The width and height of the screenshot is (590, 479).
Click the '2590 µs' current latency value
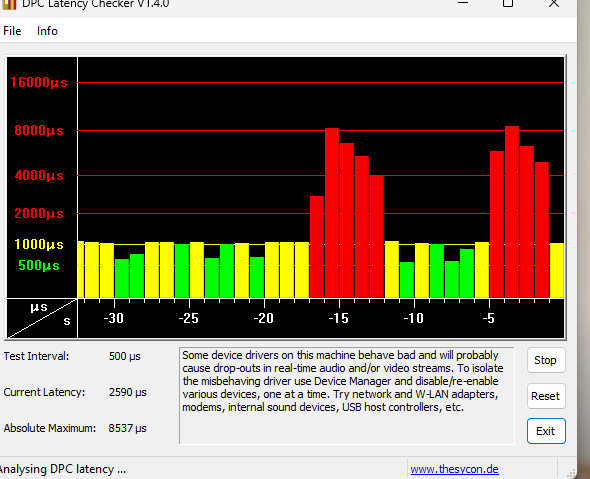(128, 392)
